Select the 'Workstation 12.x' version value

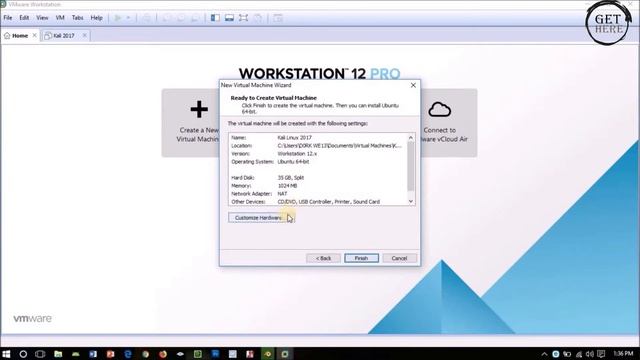[x=297, y=154]
